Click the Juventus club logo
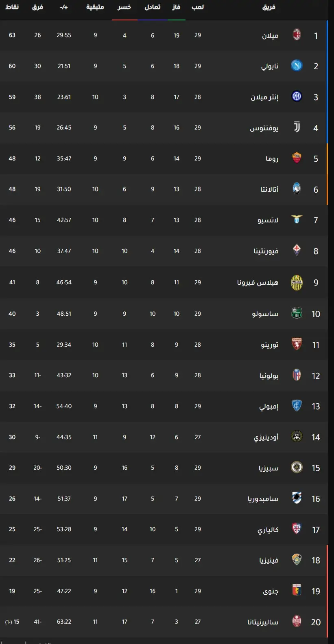Screen dimensions: 334x644 [297, 127]
